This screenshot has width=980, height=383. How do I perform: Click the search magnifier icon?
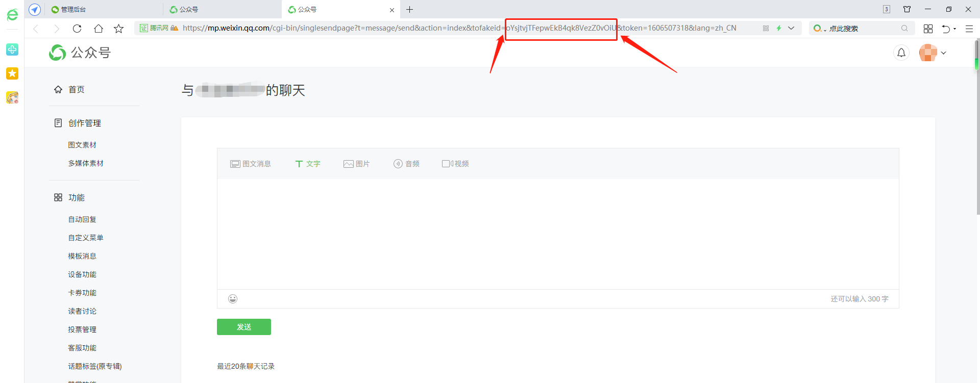pos(904,28)
